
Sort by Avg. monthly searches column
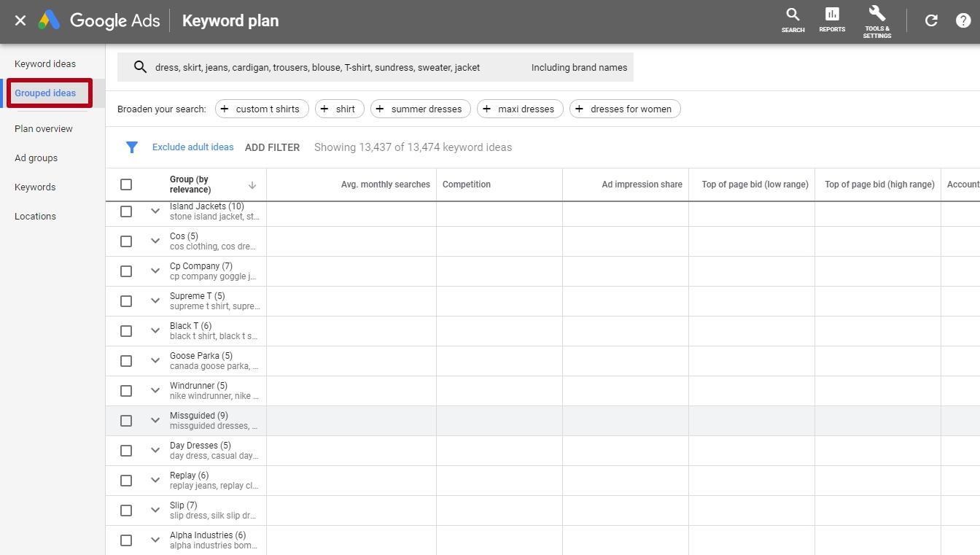click(385, 185)
